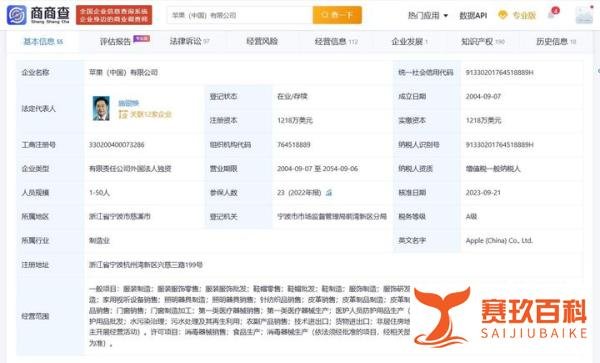
Task: Click the 1-50人 staff size value
Action: 99,193
